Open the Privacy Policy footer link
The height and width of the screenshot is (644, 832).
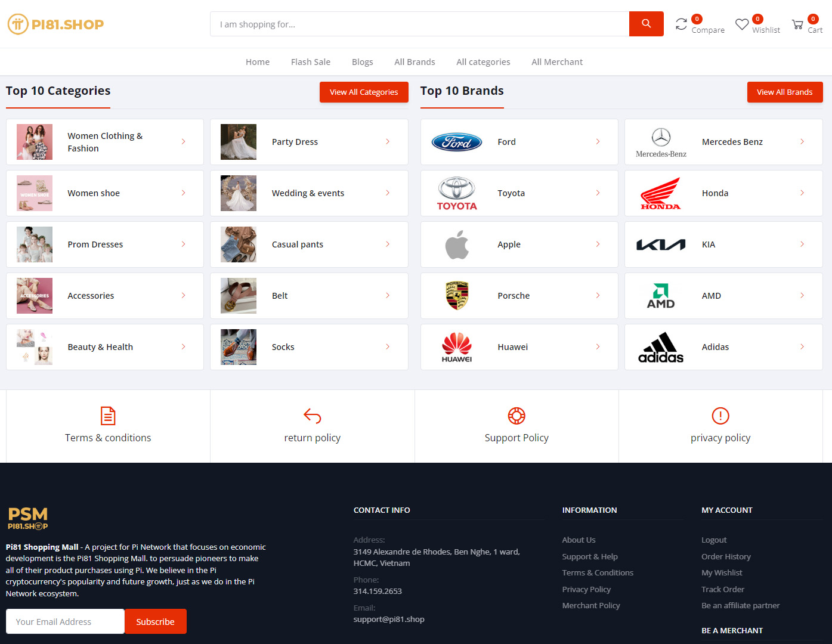(586, 590)
